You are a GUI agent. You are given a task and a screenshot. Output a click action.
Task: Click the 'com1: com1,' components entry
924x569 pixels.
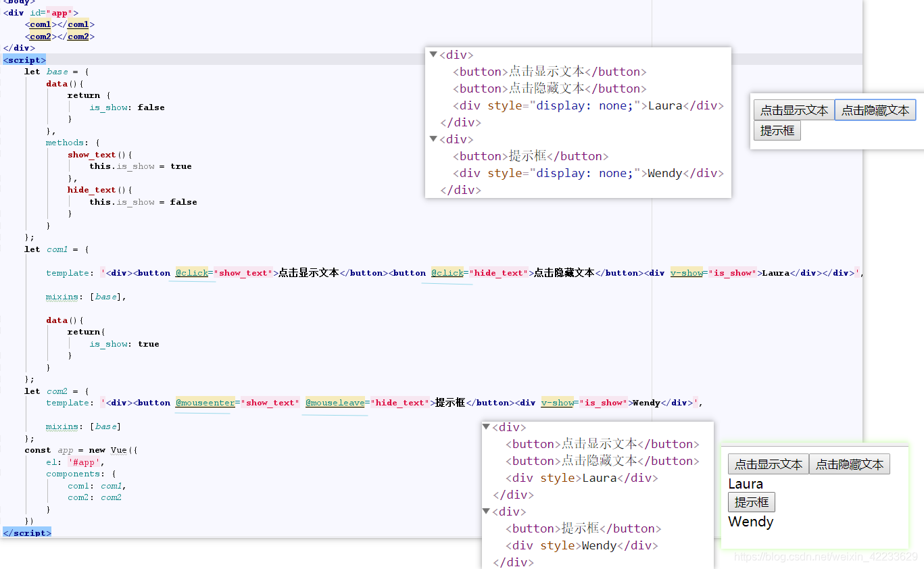click(97, 486)
